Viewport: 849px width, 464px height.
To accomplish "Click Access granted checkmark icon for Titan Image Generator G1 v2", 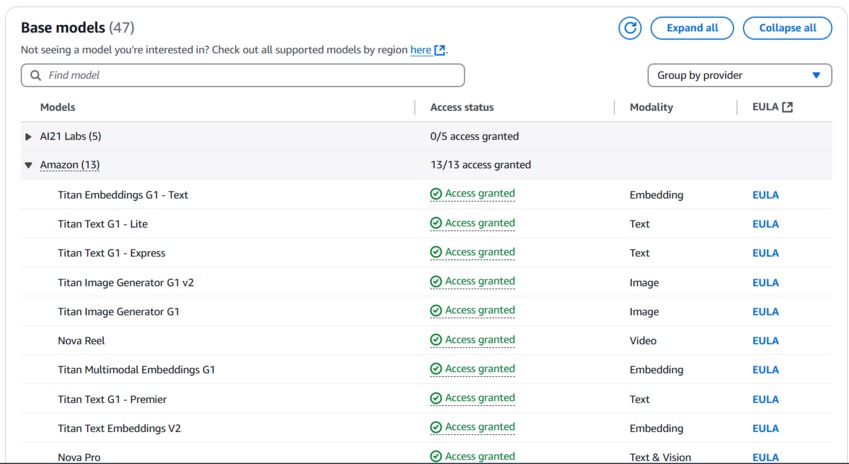I will (436, 282).
